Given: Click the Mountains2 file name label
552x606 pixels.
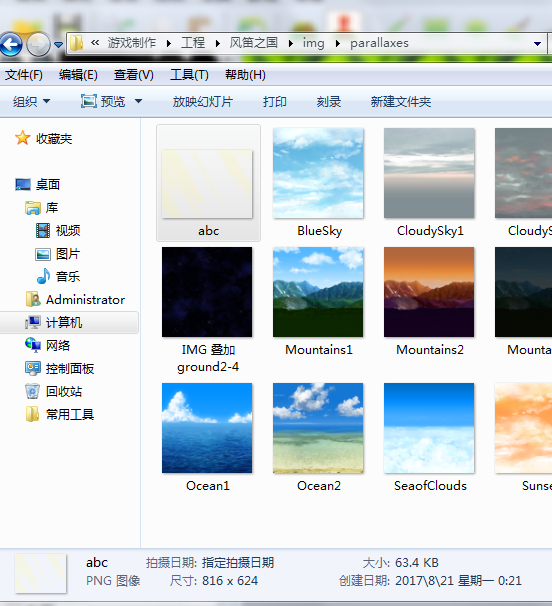Looking at the screenshot, I should pos(430,350).
